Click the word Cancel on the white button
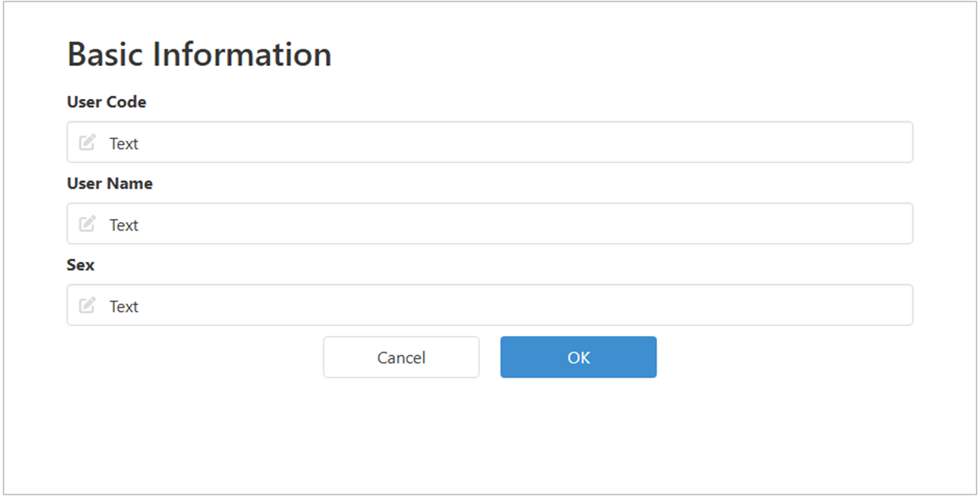The height and width of the screenshot is (496, 980). (401, 358)
